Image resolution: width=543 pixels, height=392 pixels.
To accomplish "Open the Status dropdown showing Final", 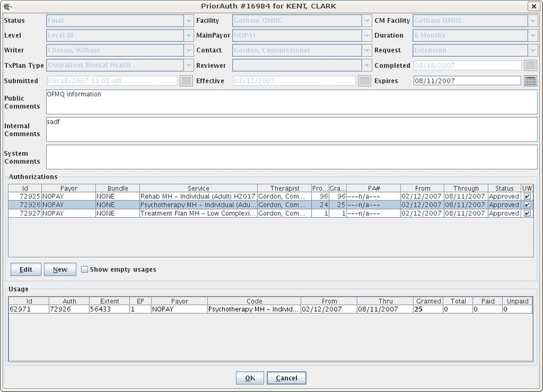I will tap(188, 20).
